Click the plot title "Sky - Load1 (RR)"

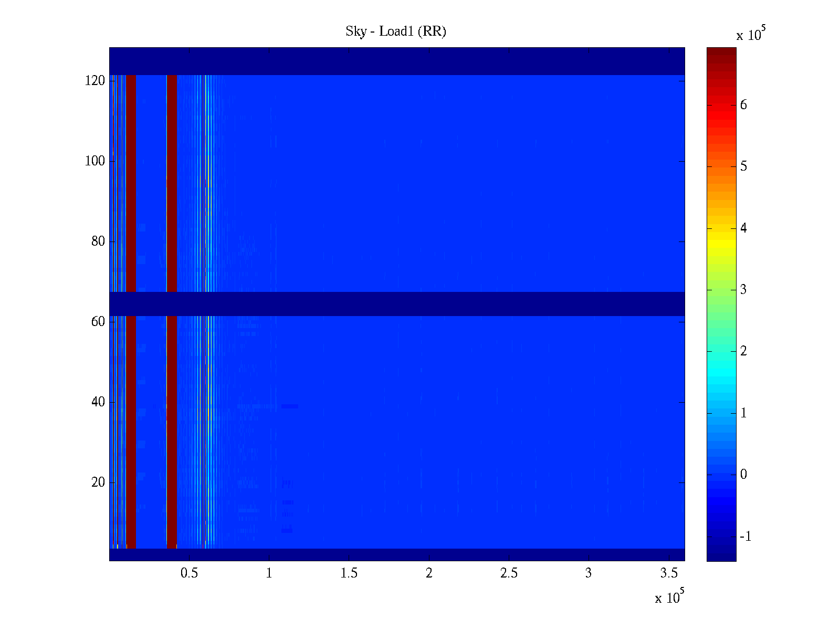pyautogui.click(x=396, y=31)
